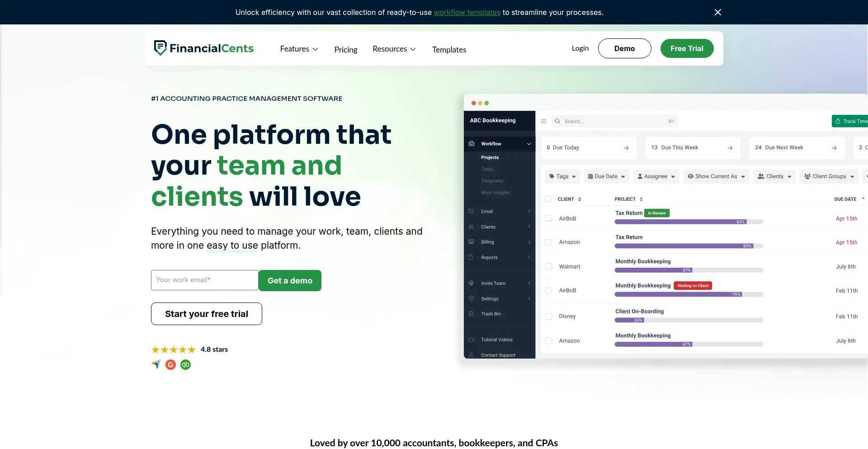Open the Trash Bin
The width and height of the screenshot is (868, 449).
[491, 313]
